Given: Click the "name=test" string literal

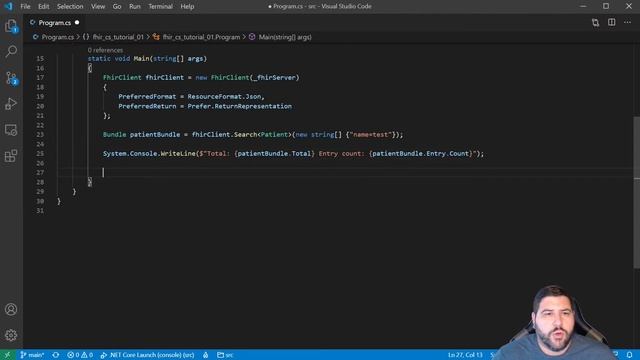Looking at the screenshot, I should point(371,134).
